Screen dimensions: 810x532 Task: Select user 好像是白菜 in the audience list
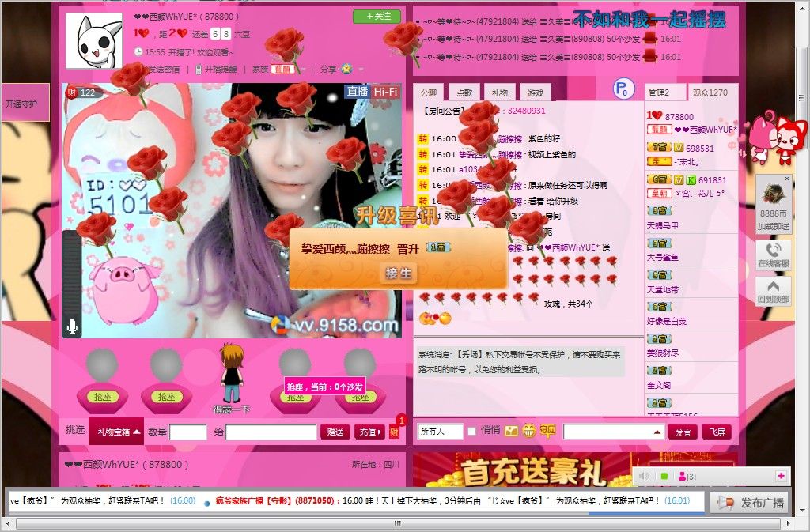(691, 314)
